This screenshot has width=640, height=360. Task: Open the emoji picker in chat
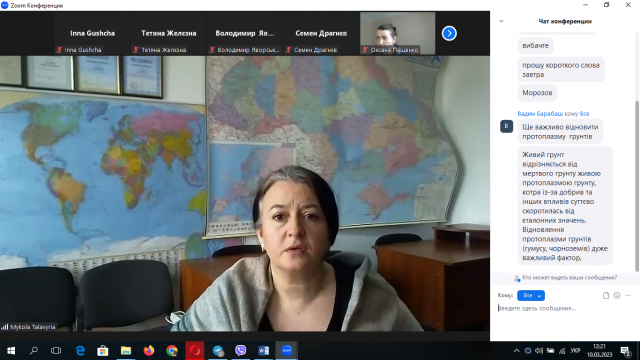tap(617, 295)
